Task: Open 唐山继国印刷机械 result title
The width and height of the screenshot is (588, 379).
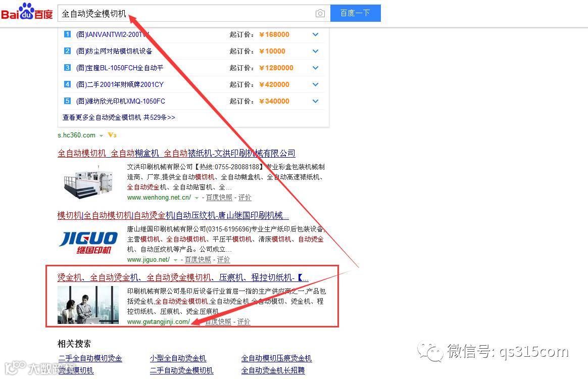Action: (x=173, y=215)
